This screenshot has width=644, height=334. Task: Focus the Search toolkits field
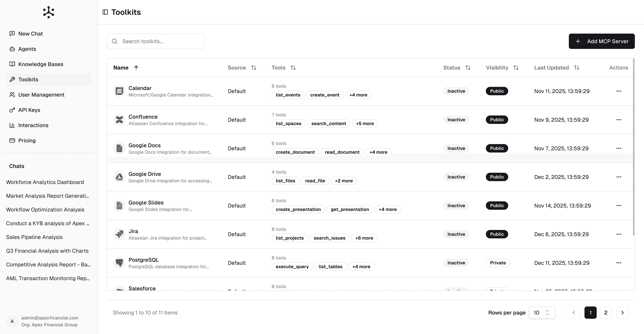(155, 41)
